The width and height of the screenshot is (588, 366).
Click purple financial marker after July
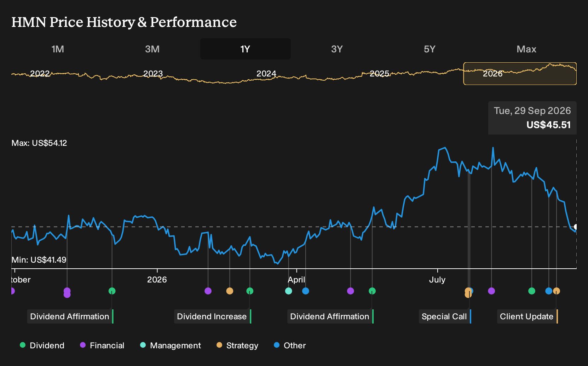coord(491,291)
